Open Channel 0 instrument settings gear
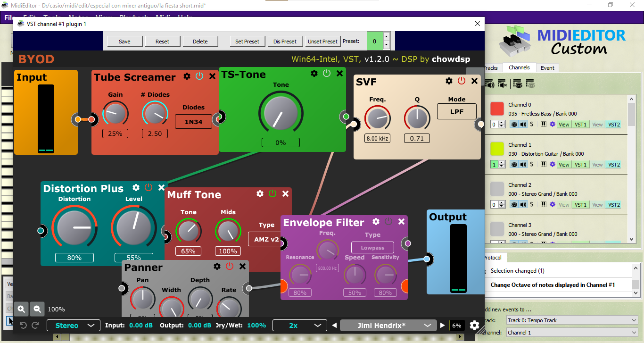The width and height of the screenshot is (644, 343). point(552,125)
